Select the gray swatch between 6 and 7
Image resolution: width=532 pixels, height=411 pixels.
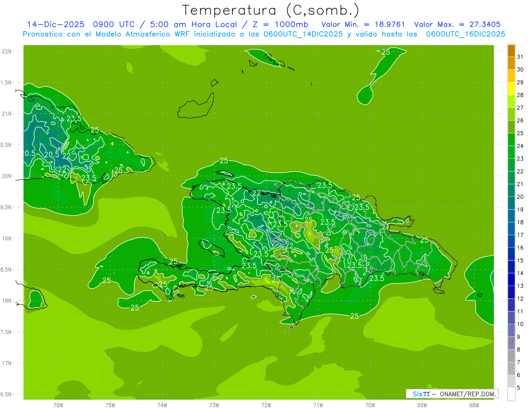pos(511,368)
